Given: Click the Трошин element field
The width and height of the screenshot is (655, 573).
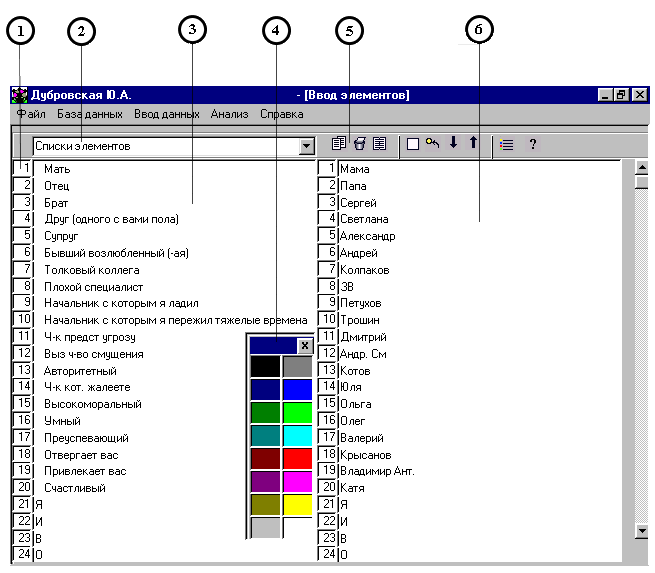Looking at the screenshot, I should 480,320.
